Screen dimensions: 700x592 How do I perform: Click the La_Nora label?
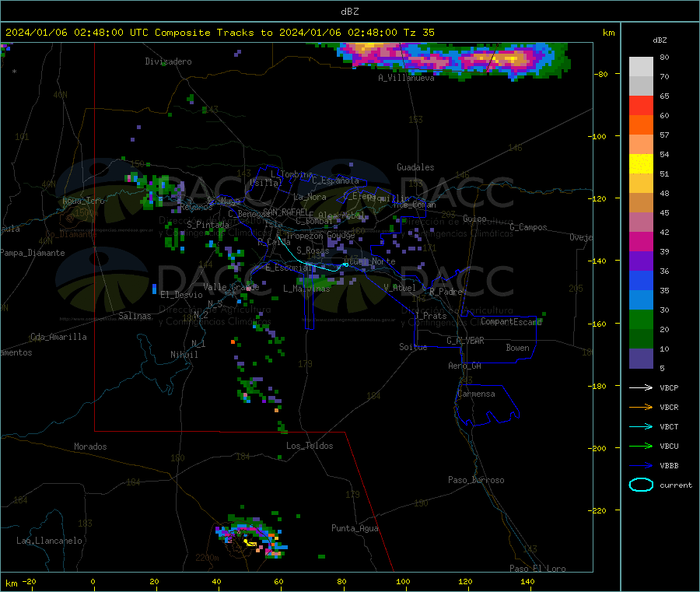point(310,197)
